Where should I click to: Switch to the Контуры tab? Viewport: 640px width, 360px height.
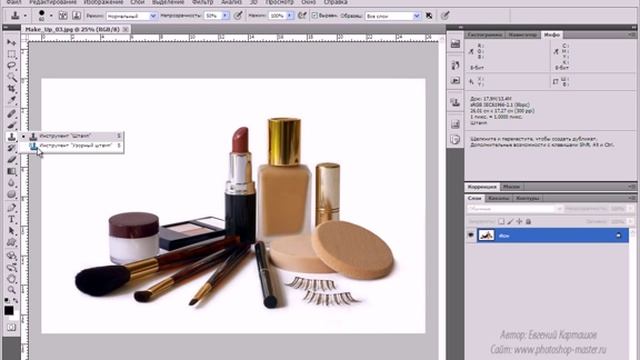(527, 198)
